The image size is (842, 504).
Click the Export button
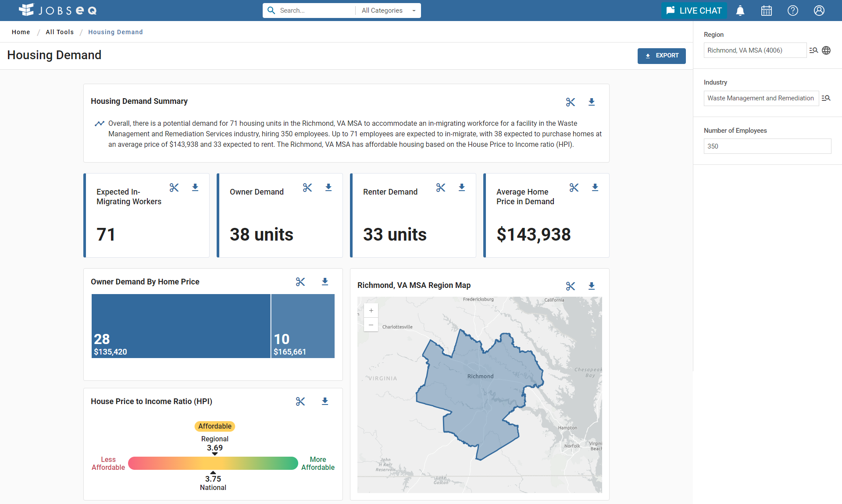point(661,56)
